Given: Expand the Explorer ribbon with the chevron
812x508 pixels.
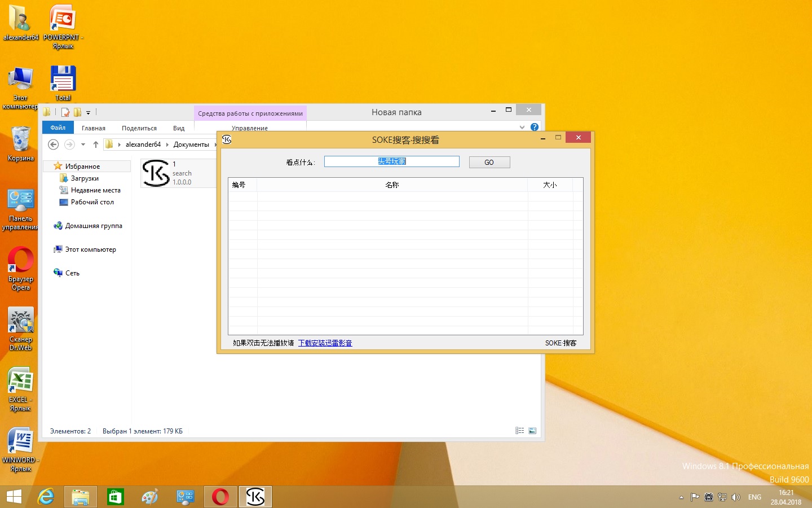Looking at the screenshot, I should pos(522,127).
